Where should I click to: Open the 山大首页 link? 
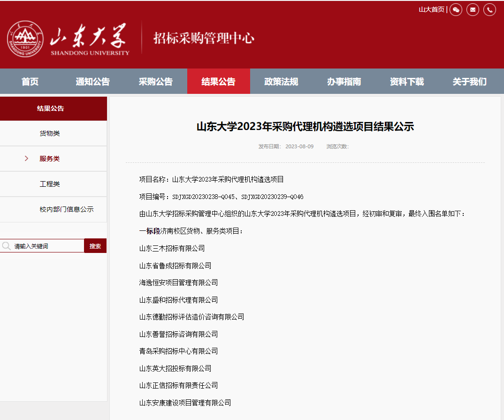click(431, 10)
